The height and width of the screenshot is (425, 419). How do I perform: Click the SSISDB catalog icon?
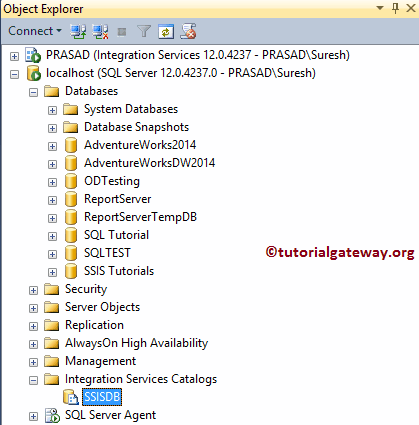[x=71, y=397]
